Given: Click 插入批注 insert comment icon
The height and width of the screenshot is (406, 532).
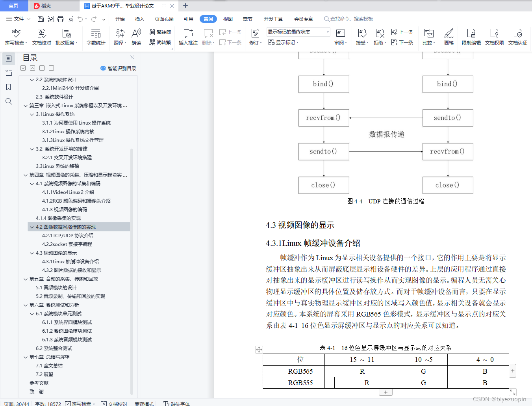Looking at the screenshot, I should coord(188,37).
